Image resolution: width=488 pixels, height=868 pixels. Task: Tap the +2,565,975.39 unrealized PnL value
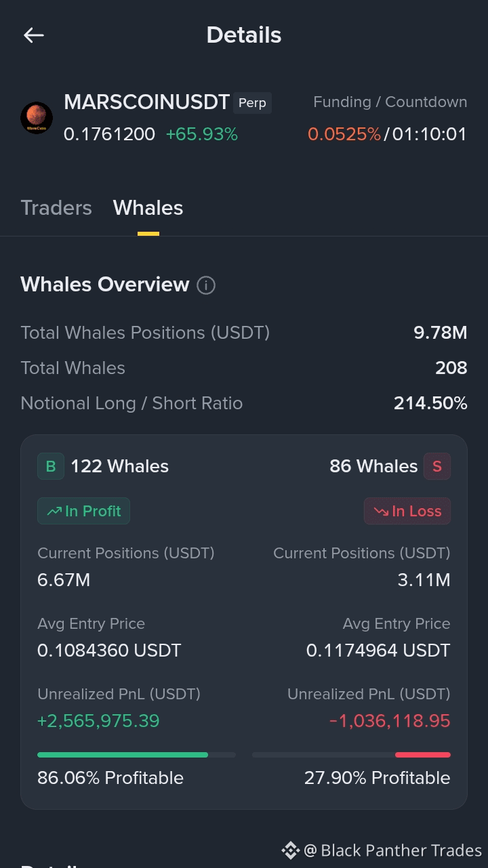[x=98, y=720]
